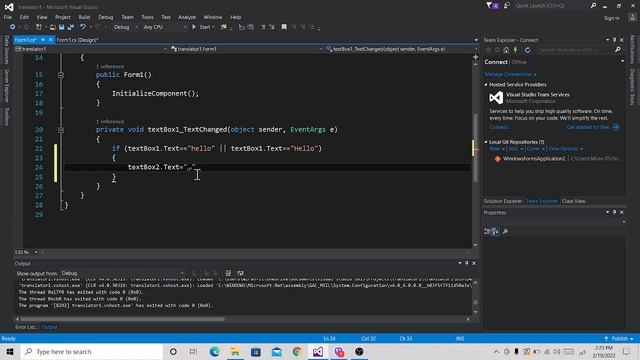The image size is (640, 360).
Task: Open the Show output from Debug dropdown
Action: [122, 273]
